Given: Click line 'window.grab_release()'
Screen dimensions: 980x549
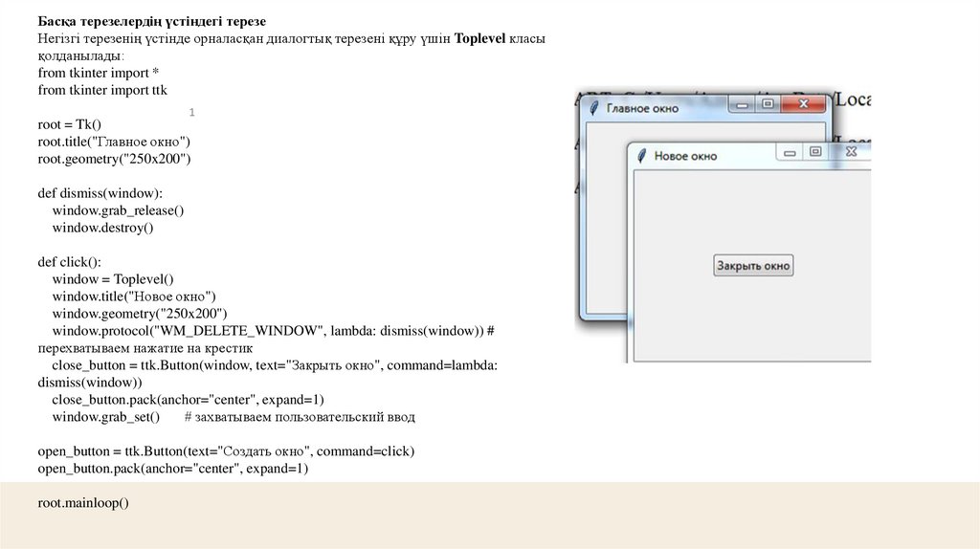Looking at the screenshot, I should click(118, 210).
